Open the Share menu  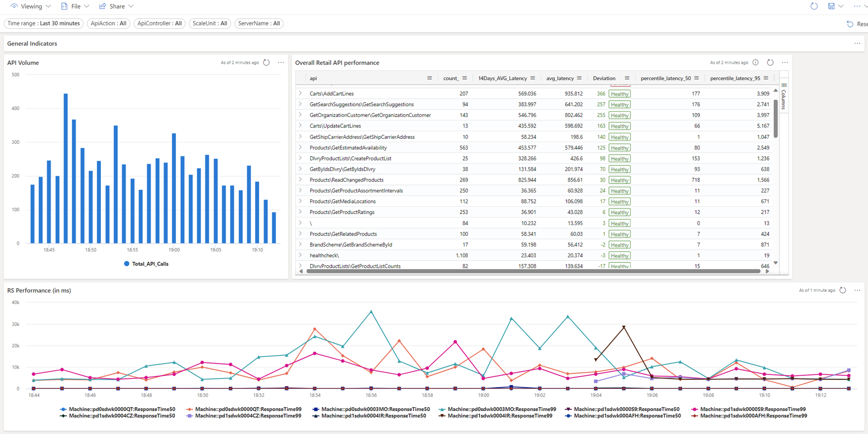pyautogui.click(x=116, y=6)
